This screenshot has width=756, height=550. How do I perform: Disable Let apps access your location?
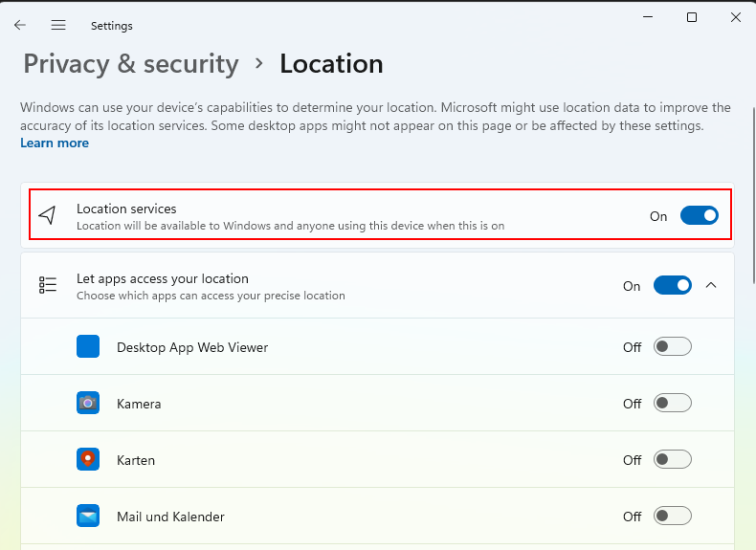[x=672, y=285]
